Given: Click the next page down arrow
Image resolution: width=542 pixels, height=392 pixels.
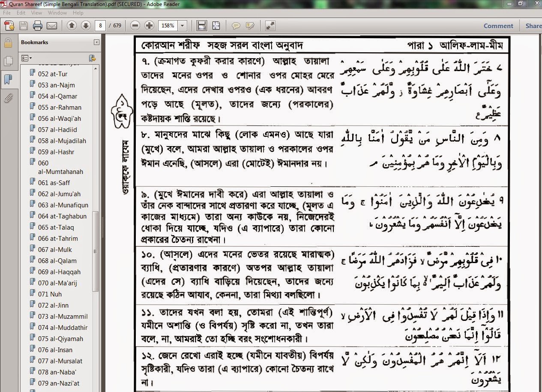Looking at the screenshot, I should coord(85,26).
